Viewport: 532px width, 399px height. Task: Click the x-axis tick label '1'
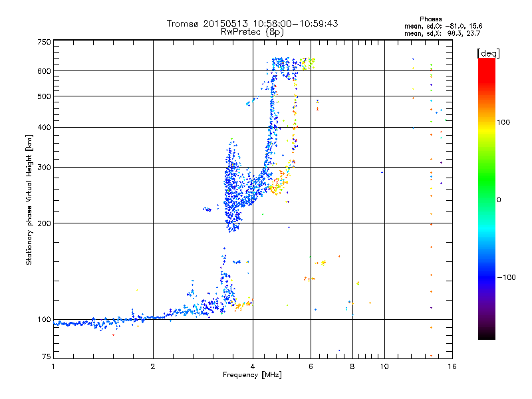(53, 366)
